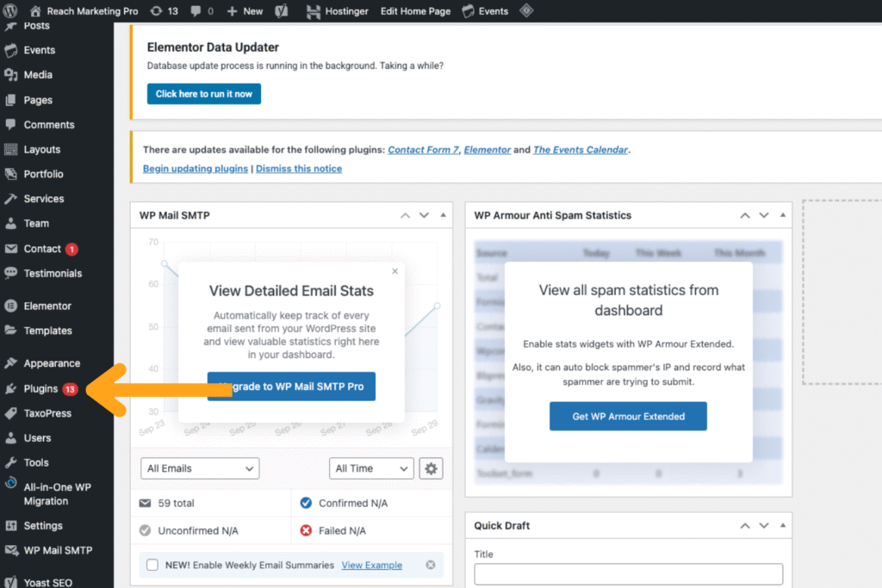Move Quick Draft widget up
882x588 pixels.
click(x=745, y=526)
